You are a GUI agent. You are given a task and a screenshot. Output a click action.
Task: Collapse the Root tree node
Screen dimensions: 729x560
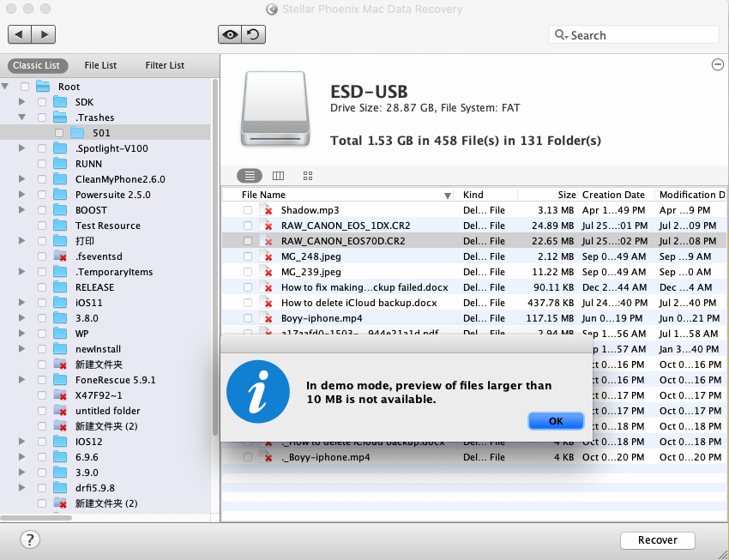tap(5, 86)
